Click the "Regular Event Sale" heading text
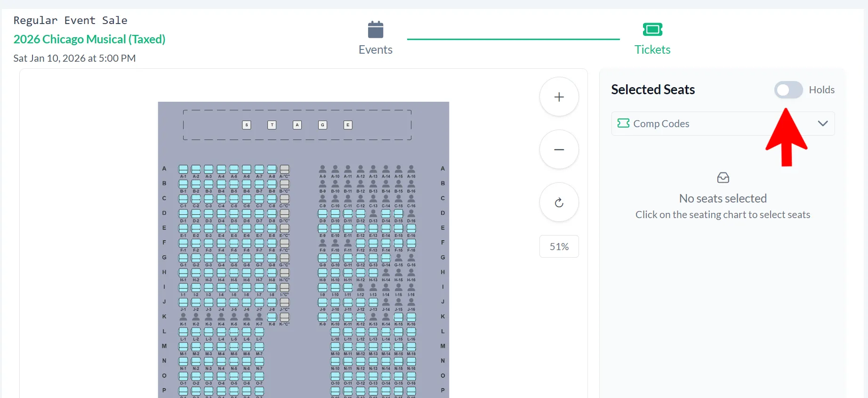Viewport: 868px width, 398px height. (x=71, y=20)
